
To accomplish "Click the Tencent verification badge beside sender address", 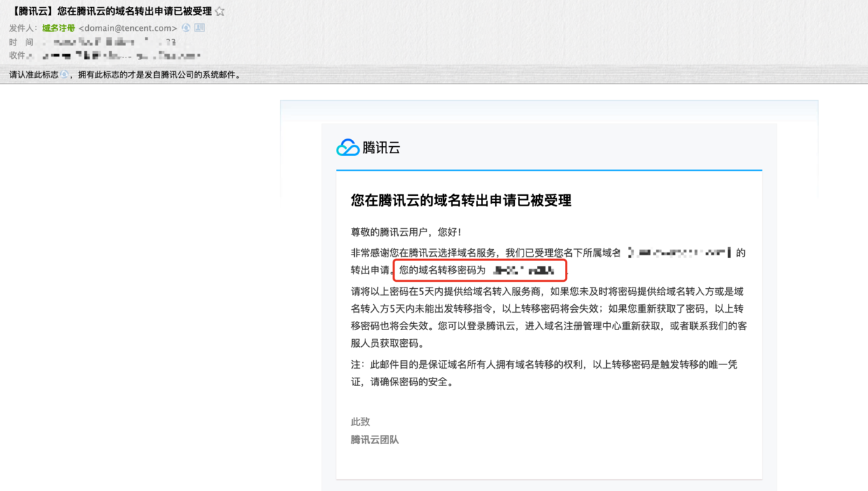I will tap(186, 28).
